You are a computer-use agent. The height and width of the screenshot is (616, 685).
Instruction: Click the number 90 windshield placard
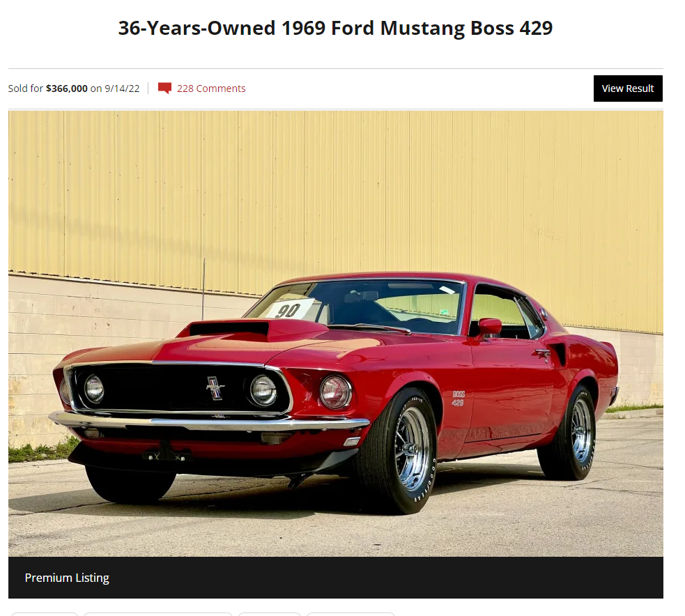click(289, 310)
